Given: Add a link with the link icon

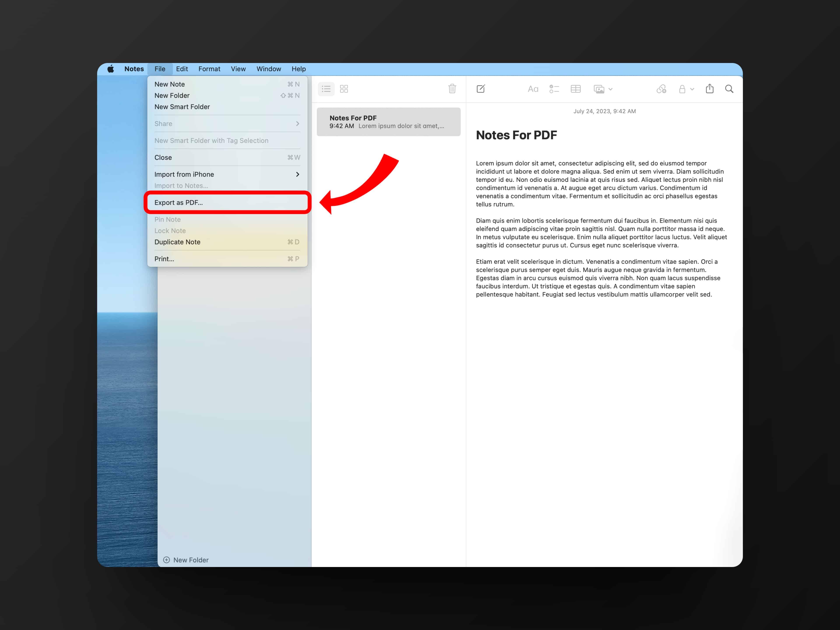Looking at the screenshot, I should point(661,89).
